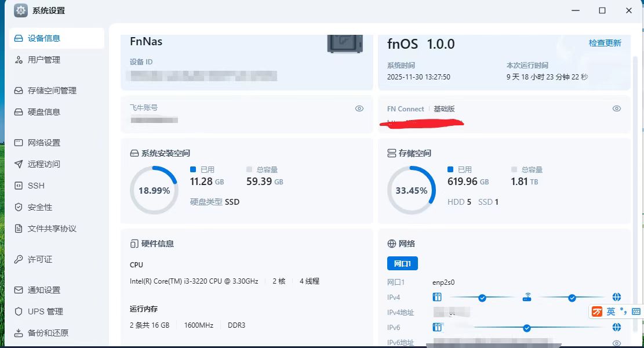The image size is (644, 348).
Task: Select 硬盘信息 in sidebar
Action: [57, 112]
